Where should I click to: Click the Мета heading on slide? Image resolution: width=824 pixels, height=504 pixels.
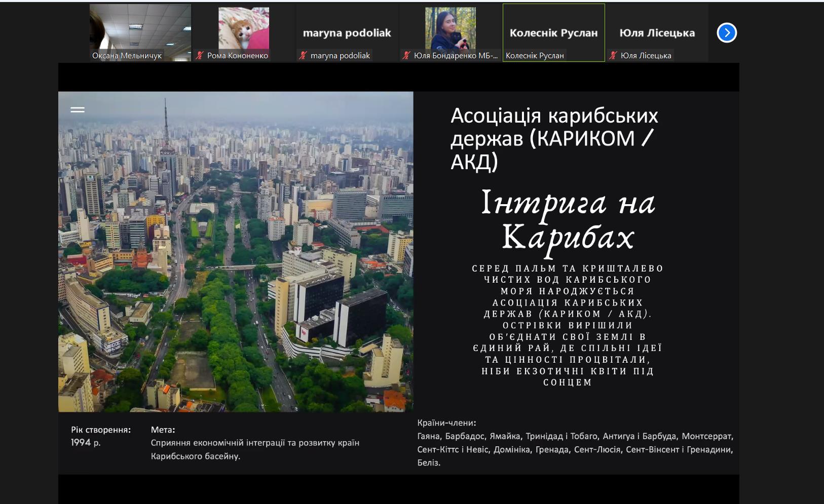163,430
